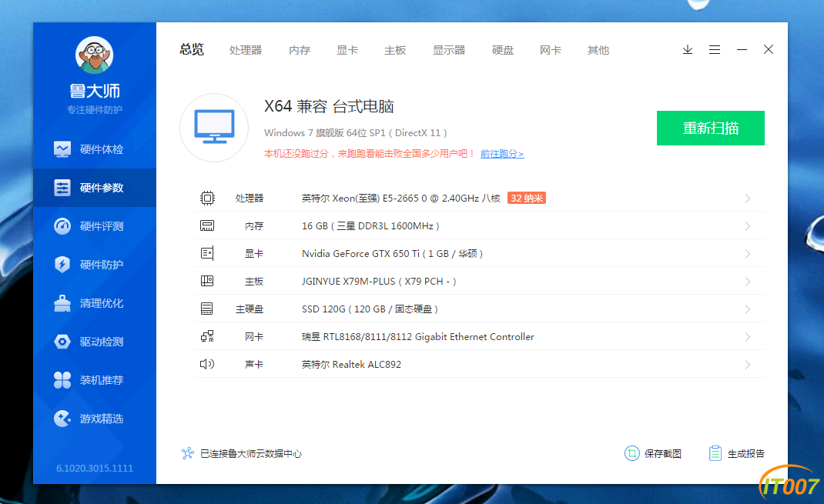
Task: Click the 保存截图 label
Action: pyautogui.click(x=663, y=454)
